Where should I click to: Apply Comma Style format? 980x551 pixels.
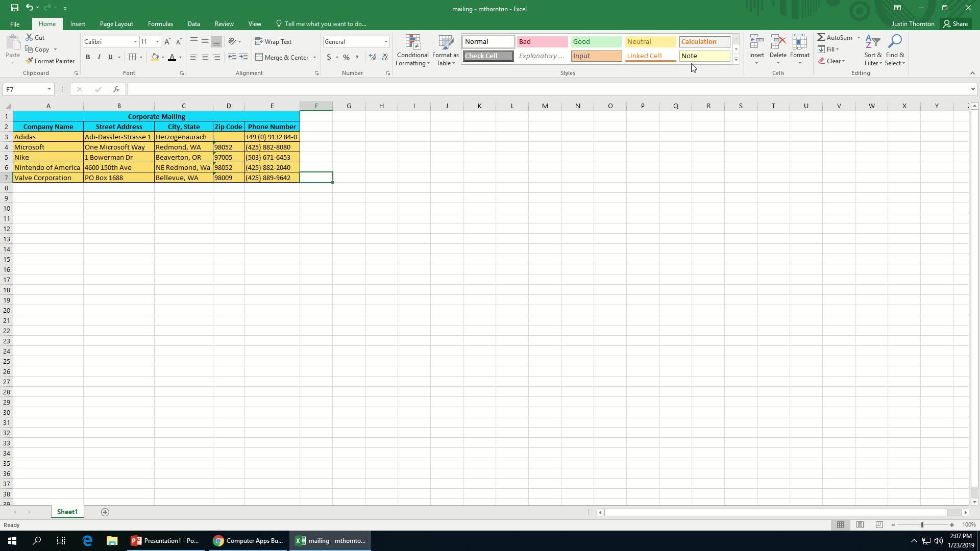coord(357,57)
